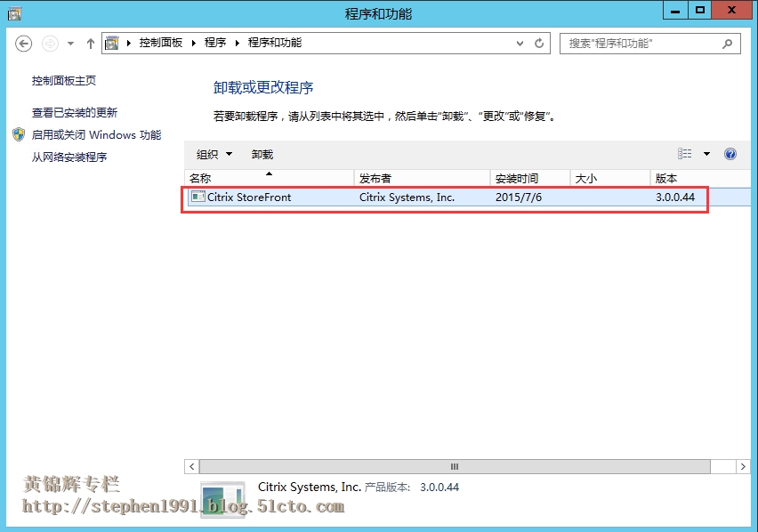The width and height of the screenshot is (758, 532).
Task: Sort by the 安装时间 column header
Action: pos(530,178)
